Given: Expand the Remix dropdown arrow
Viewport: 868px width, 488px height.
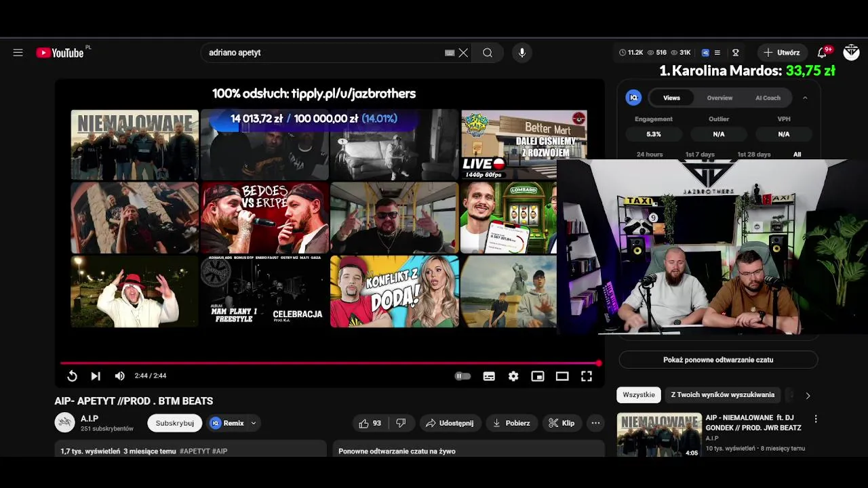Looking at the screenshot, I should coord(254,423).
